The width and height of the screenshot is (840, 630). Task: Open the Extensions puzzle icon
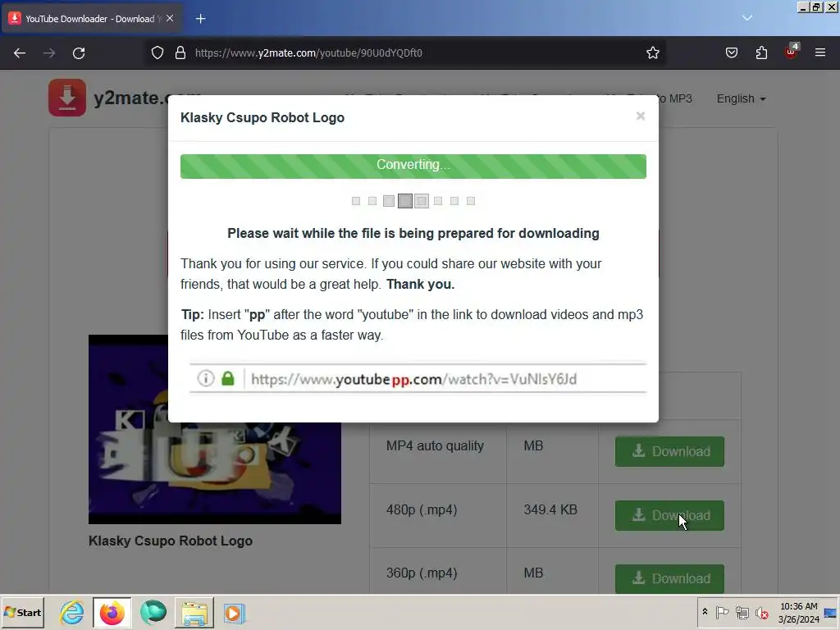point(761,53)
